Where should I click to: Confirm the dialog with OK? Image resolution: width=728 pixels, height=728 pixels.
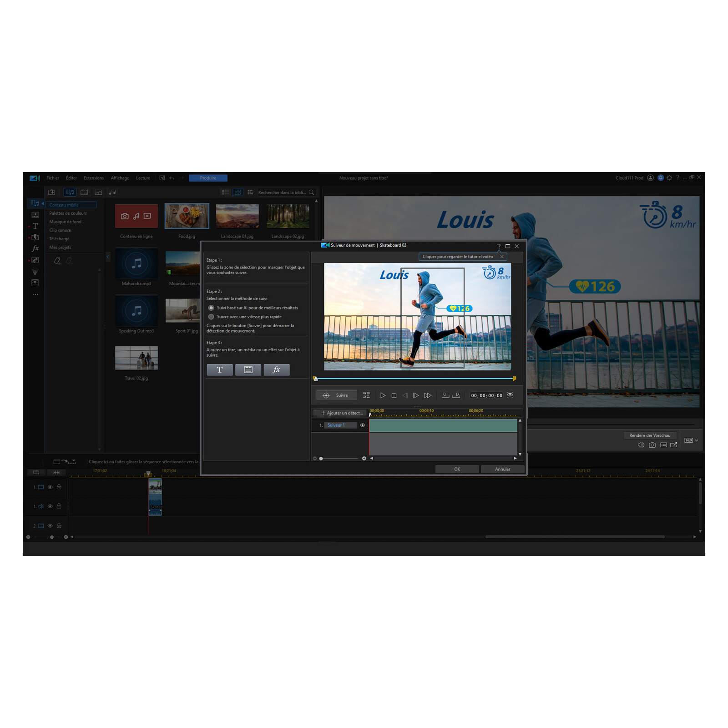(x=457, y=469)
